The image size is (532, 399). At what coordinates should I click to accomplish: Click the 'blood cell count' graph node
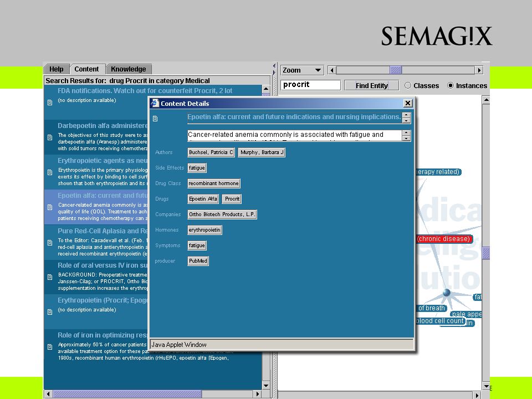(440, 321)
